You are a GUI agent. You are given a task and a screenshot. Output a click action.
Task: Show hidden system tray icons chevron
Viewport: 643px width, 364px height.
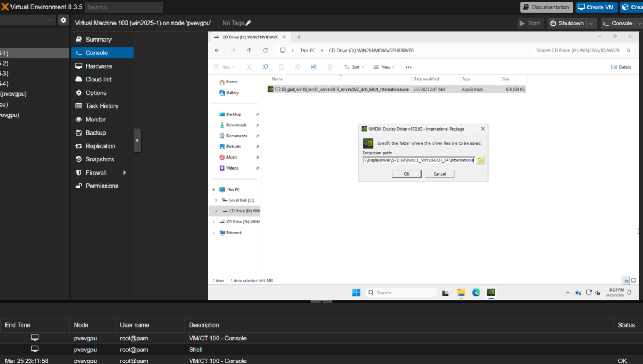[568, 293]
